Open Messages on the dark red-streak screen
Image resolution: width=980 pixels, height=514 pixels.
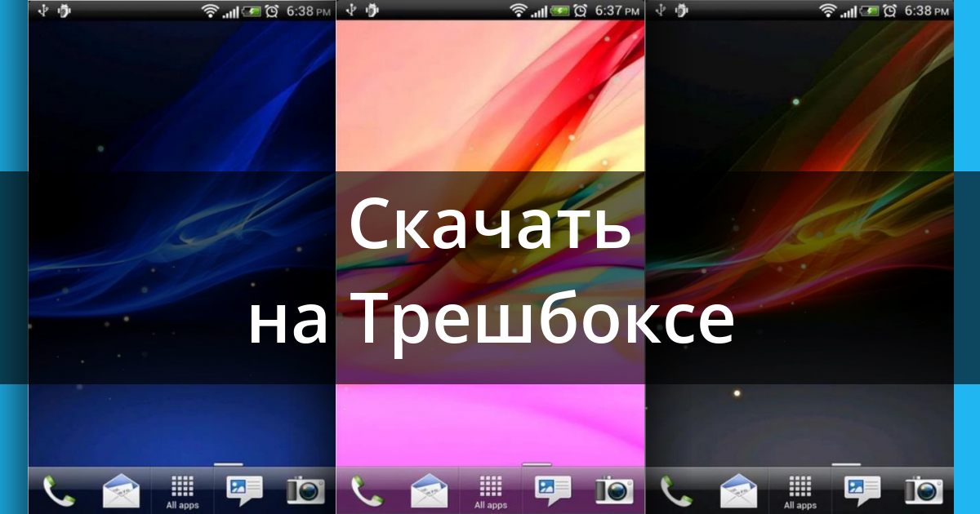(x=862, y=490)
